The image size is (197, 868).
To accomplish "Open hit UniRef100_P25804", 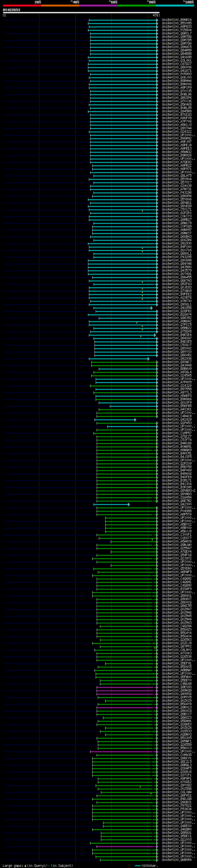I will (176, 30).
